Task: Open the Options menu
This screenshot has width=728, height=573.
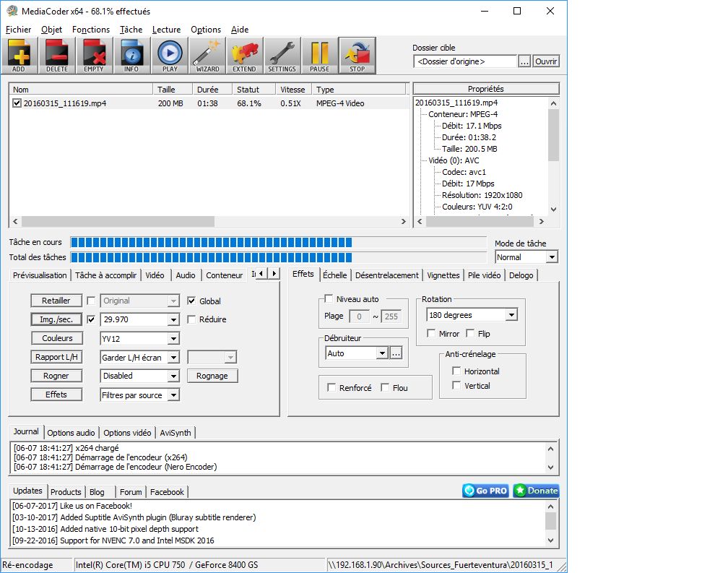Action: [x=206, y=29]
